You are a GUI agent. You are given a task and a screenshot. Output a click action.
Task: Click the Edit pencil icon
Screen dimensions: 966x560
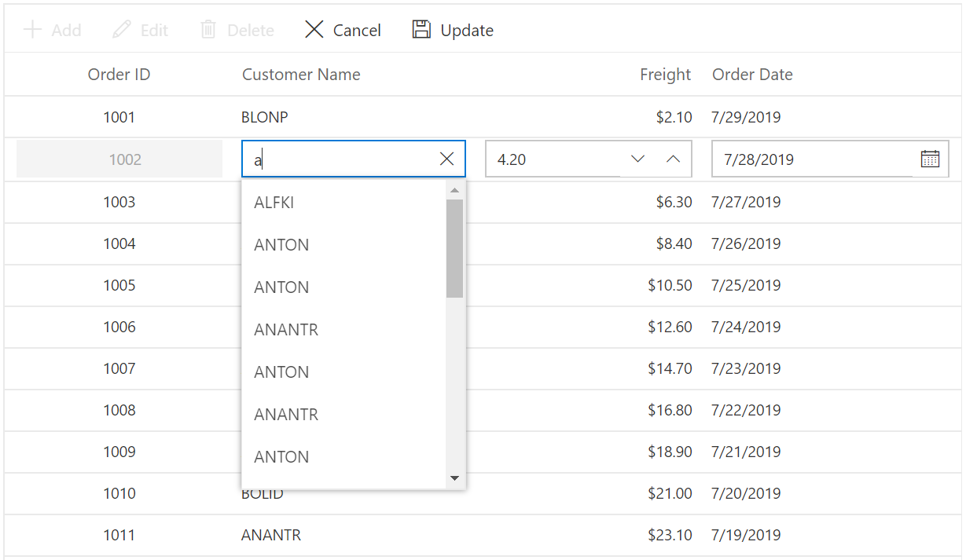[121, 30]
